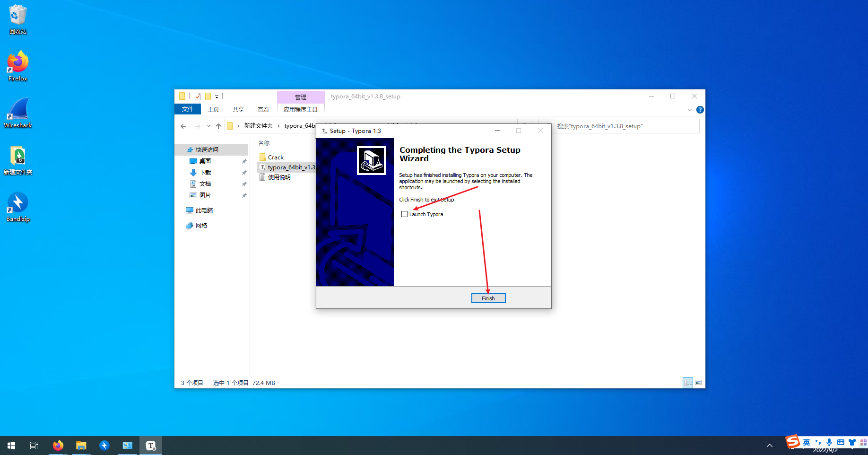Toggle Sogou punctuation mode icon
The width and height of the screenshot is (868, 455).
click(818, 442)
